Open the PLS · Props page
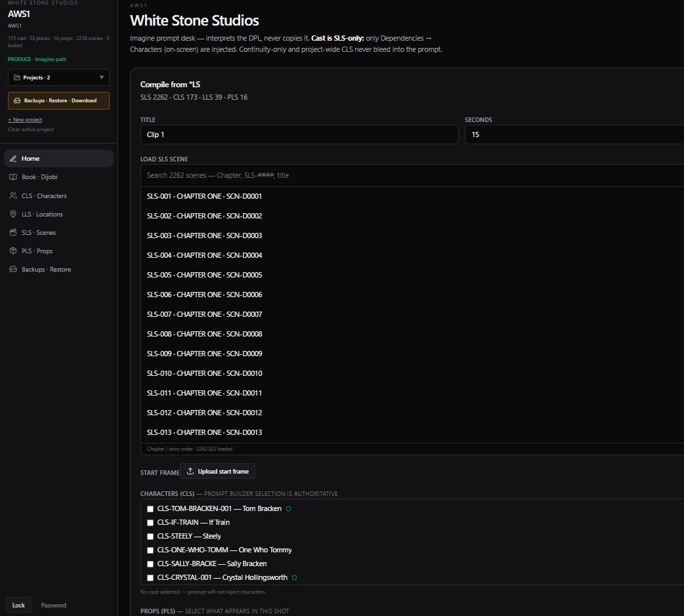 click(58, 251)
